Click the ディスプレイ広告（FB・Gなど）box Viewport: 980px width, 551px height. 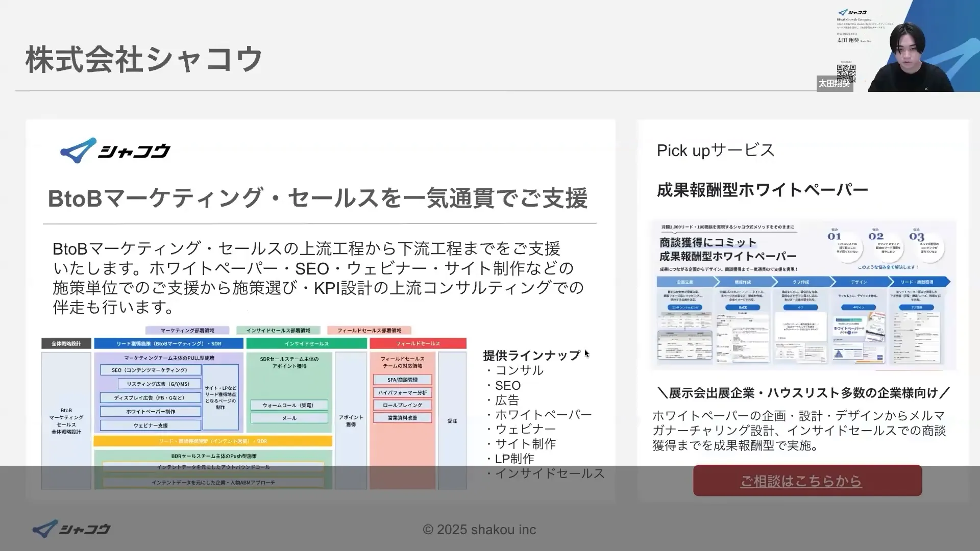point(150,397)
